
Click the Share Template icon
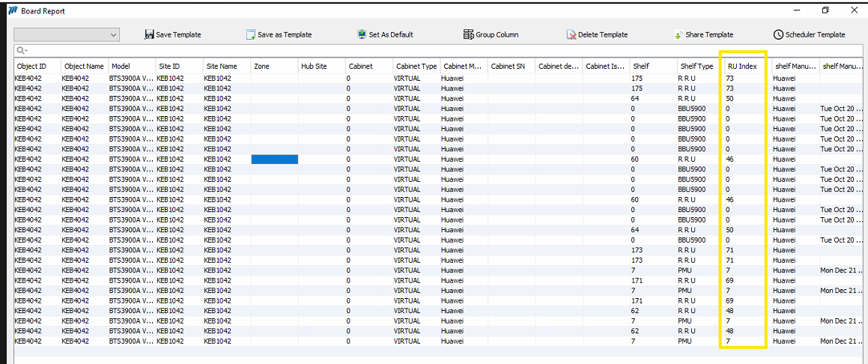[x=678, y=34]
